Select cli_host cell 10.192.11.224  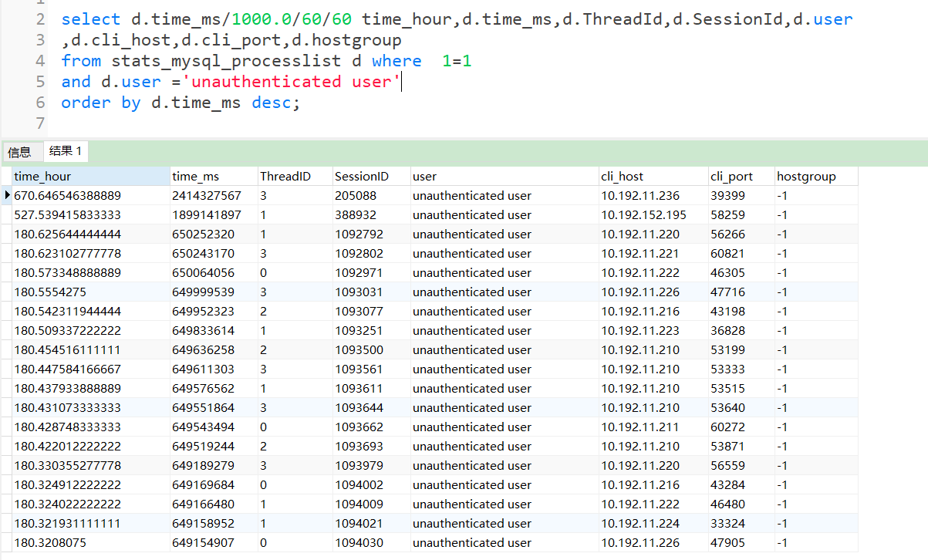pyautogui.click(x=653, y=524)
